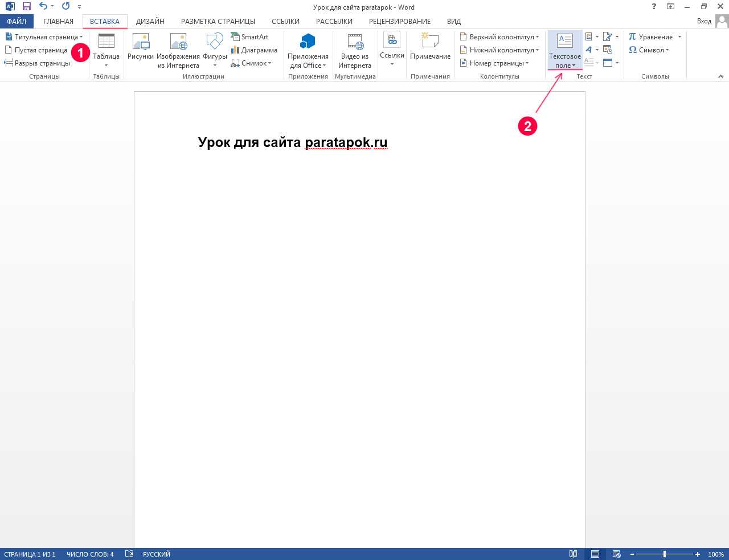The height and width of the screenshot is (560, 729).
Task: Open the Номер страницы dropdown
Action: point(494,63)
